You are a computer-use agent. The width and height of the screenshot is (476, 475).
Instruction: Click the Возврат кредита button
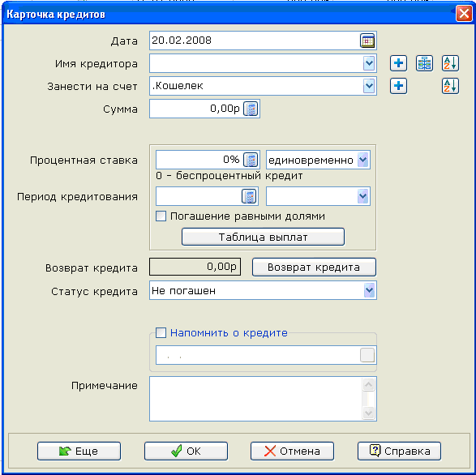tap(314, 267)
